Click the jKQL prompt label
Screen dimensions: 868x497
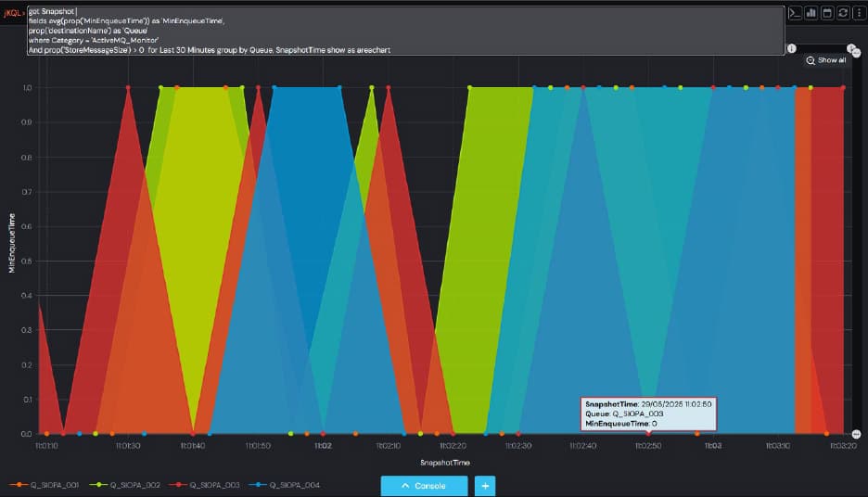click(x=13, y=13)
